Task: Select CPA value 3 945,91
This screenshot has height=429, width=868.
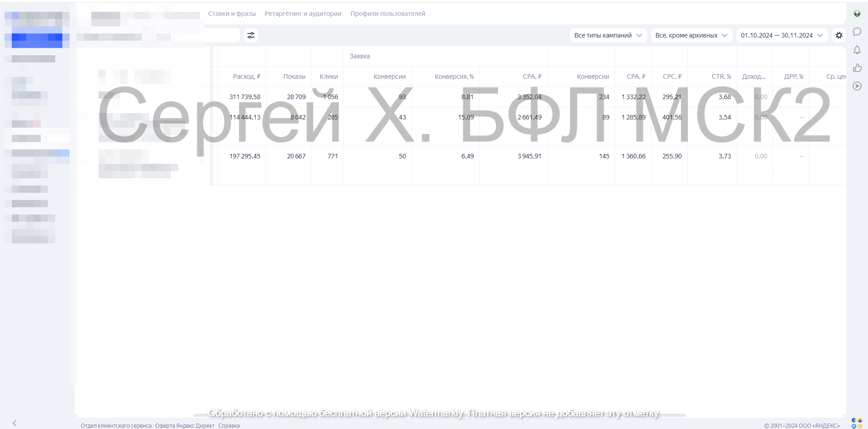Action: click(x=529, y=156)
